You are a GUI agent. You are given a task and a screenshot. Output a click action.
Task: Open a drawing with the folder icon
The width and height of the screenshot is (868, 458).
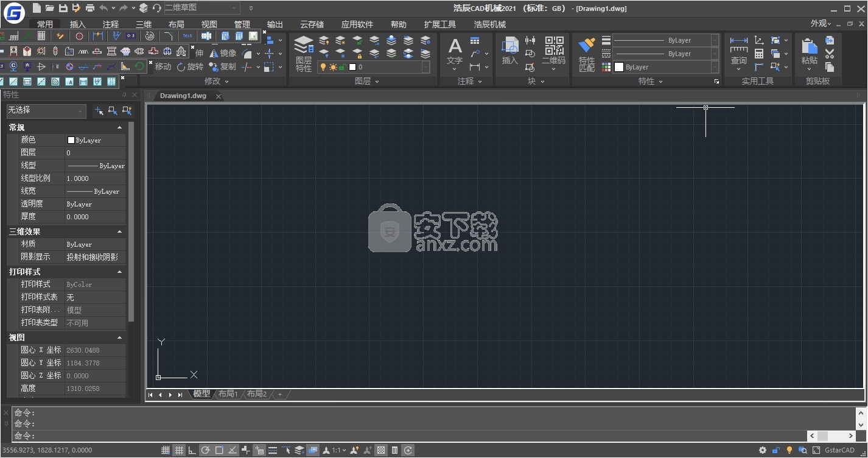[x=50, y=8]
